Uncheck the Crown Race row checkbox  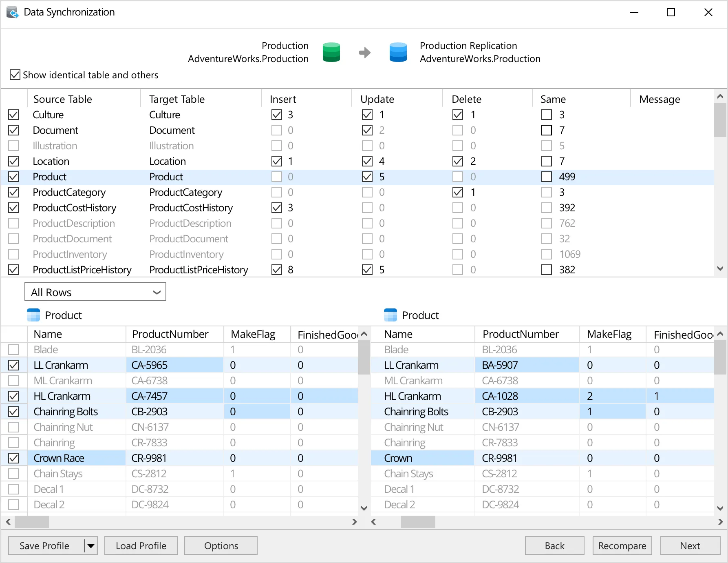(13, 458)
